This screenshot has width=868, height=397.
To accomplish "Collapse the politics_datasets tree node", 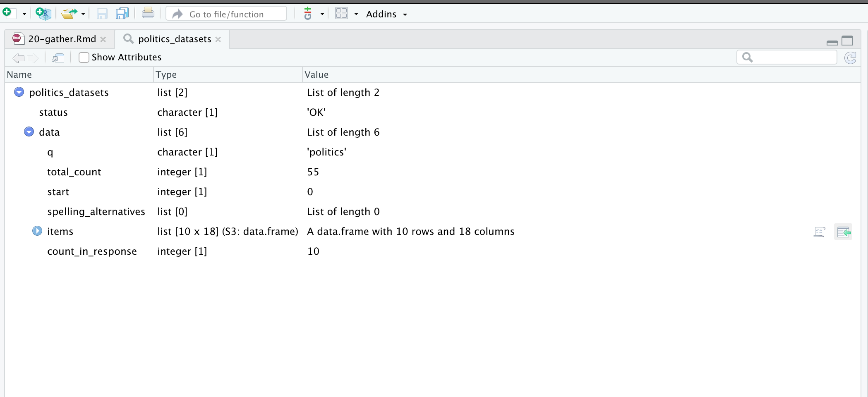I will click(x=19, y=92).
